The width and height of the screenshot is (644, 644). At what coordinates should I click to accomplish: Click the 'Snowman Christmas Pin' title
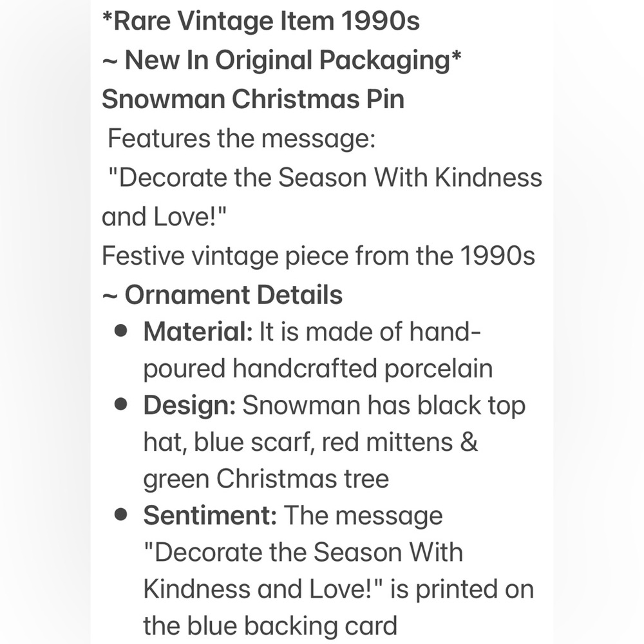tap(253, 99)
